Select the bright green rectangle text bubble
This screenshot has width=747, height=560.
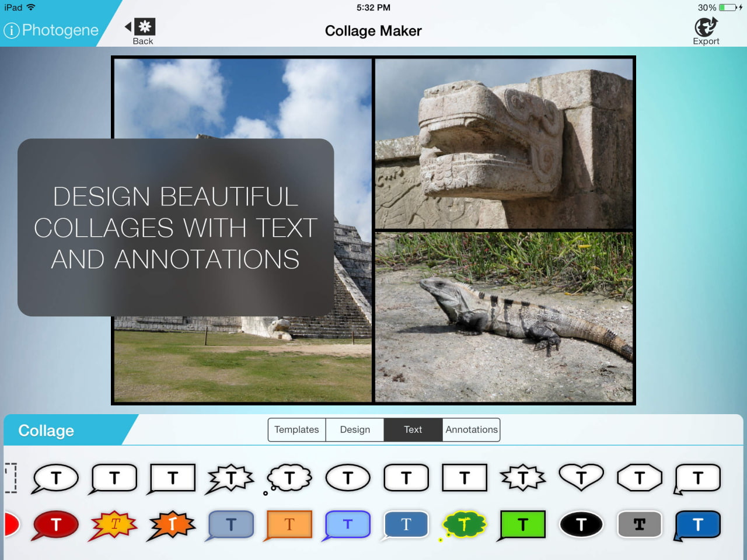[522, 524]
